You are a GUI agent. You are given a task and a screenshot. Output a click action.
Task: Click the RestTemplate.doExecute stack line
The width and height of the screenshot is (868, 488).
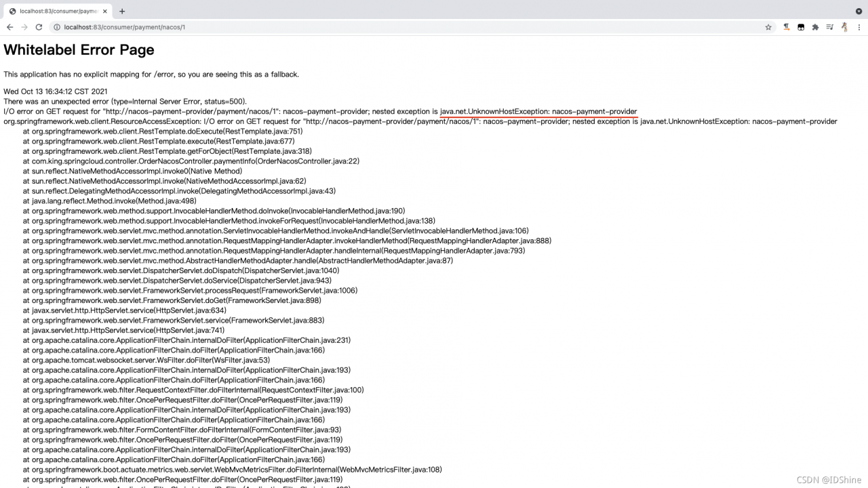click(163, 131)
